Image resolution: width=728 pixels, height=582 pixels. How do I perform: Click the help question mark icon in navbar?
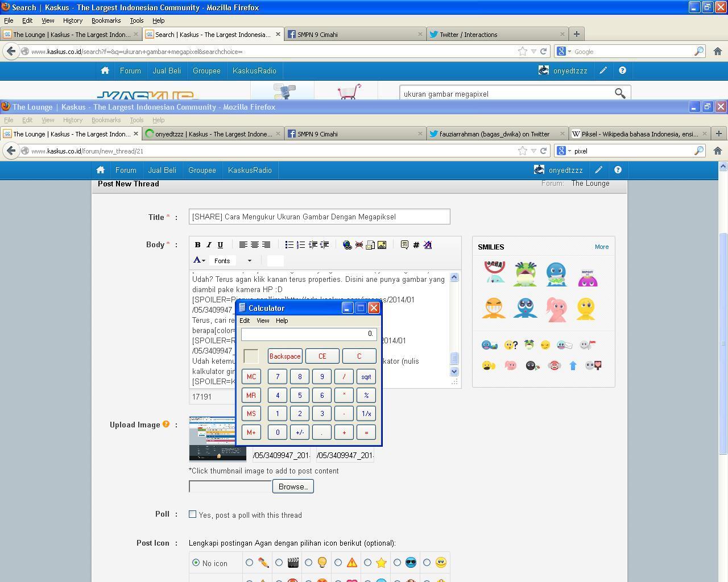click(618, 170)
